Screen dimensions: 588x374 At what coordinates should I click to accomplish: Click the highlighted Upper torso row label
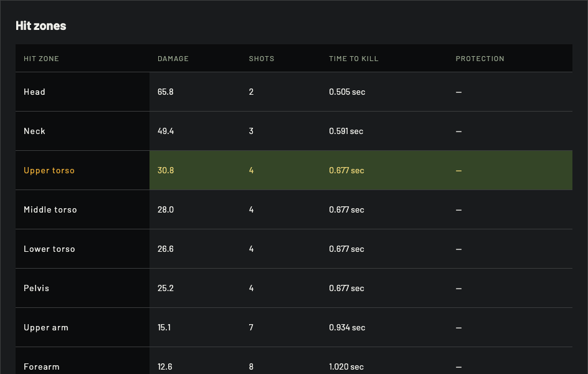tap(49, 170)
